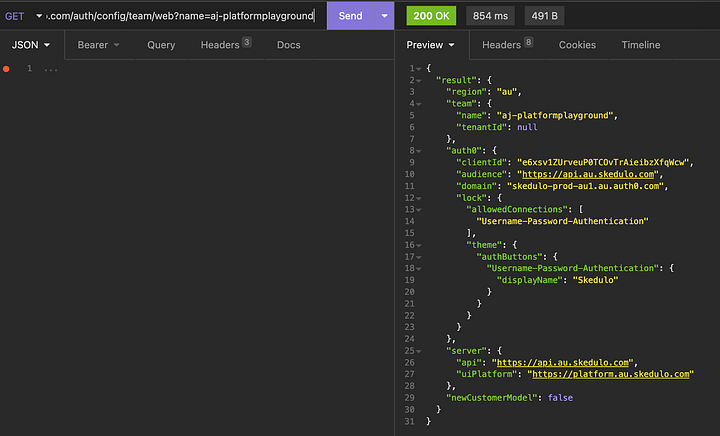This screenshot has width=720, height=436.
Task: Click the red error marker on line 1
Action: pyautogui.click(x=6, y=69)
